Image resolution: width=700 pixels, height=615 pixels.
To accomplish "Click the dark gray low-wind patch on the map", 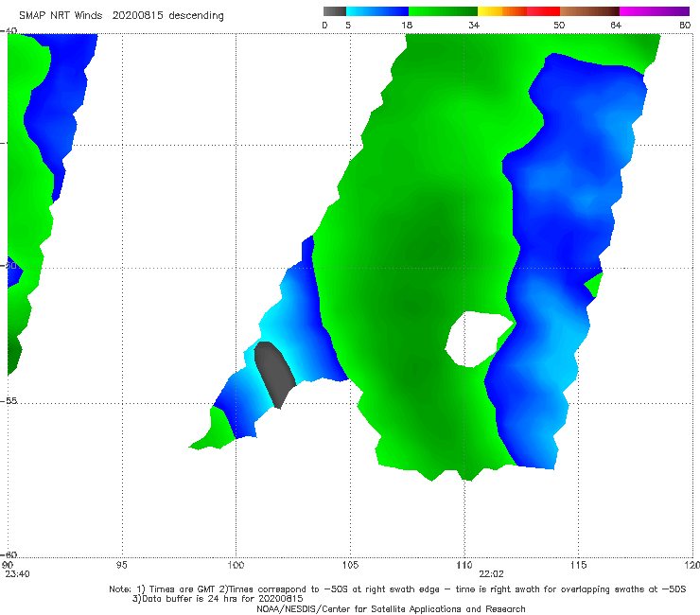I will point(274,374).
